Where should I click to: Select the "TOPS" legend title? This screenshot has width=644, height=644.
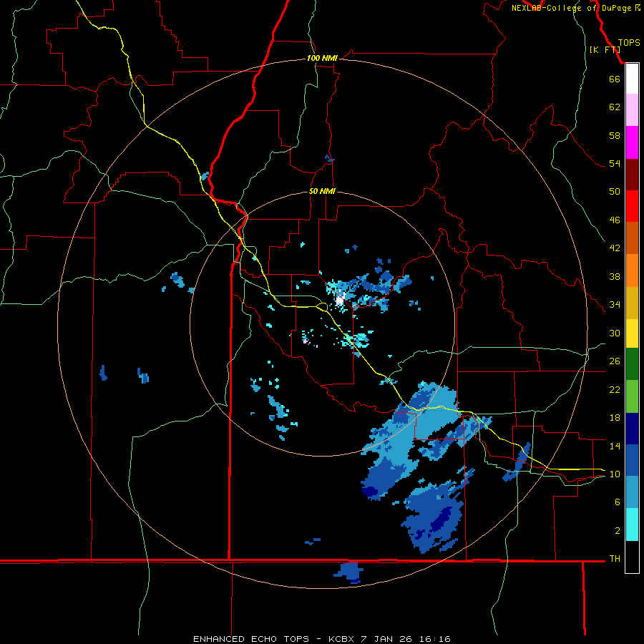pos(629,43)
